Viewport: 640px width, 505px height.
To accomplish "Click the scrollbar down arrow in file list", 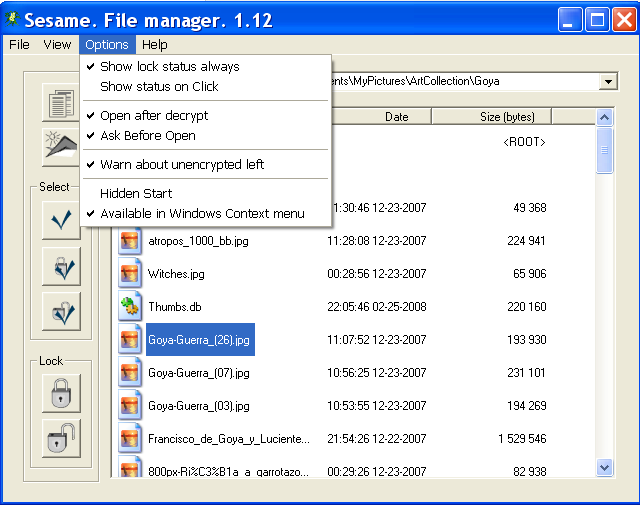I will [x=604, y=466].
